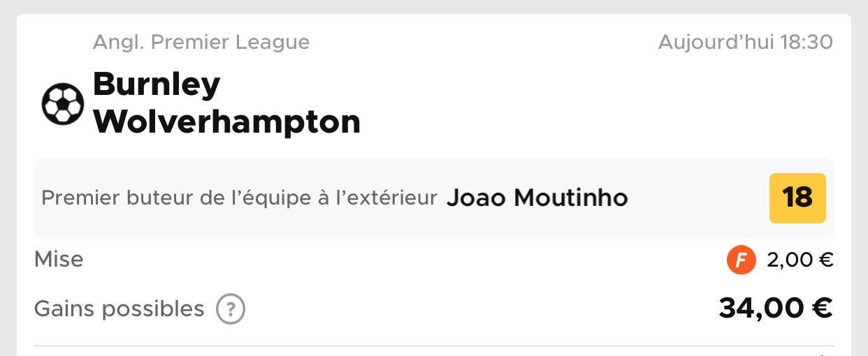Open the Angl. Premier League competition
The width and height of the screenshot is (868, 356).
[x=201, y=43]
